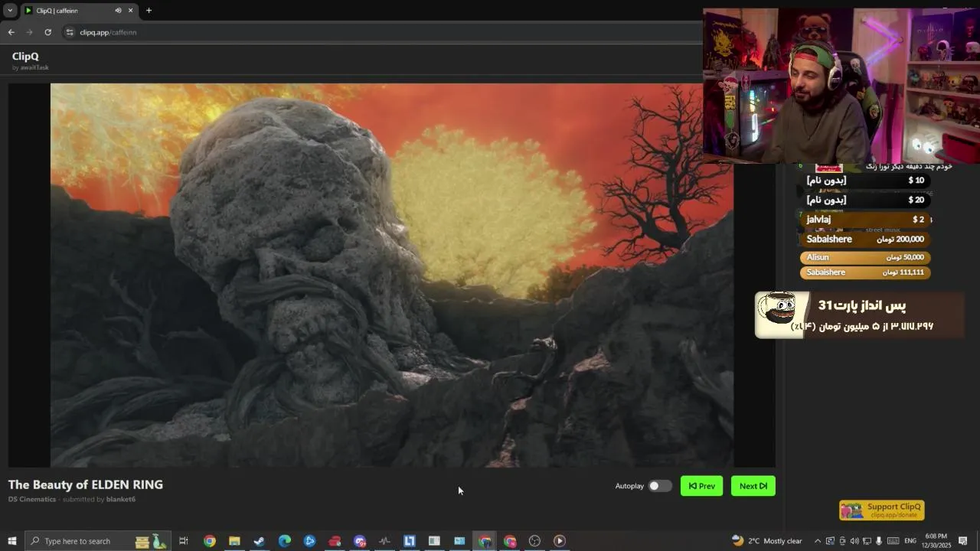
Task: Click the $ 10 donation row
Action: point(865,181)
